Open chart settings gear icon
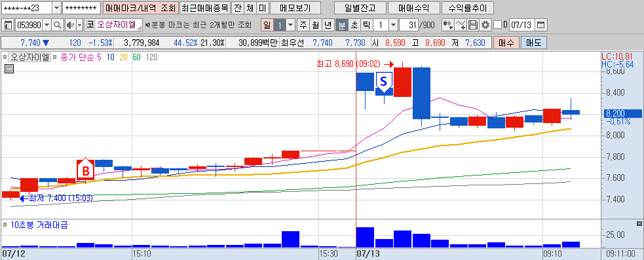Image resolution: width=644 pixels, height=260 pixels. [485, 25]
